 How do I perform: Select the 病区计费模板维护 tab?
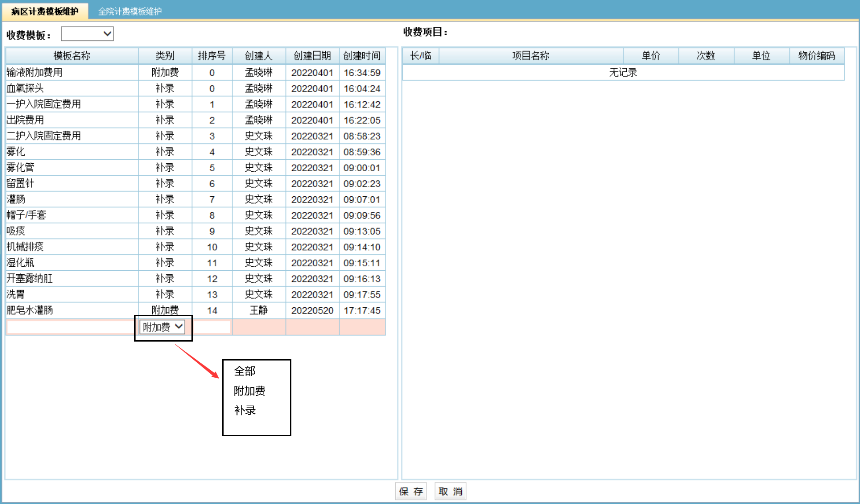coord(45,11)
